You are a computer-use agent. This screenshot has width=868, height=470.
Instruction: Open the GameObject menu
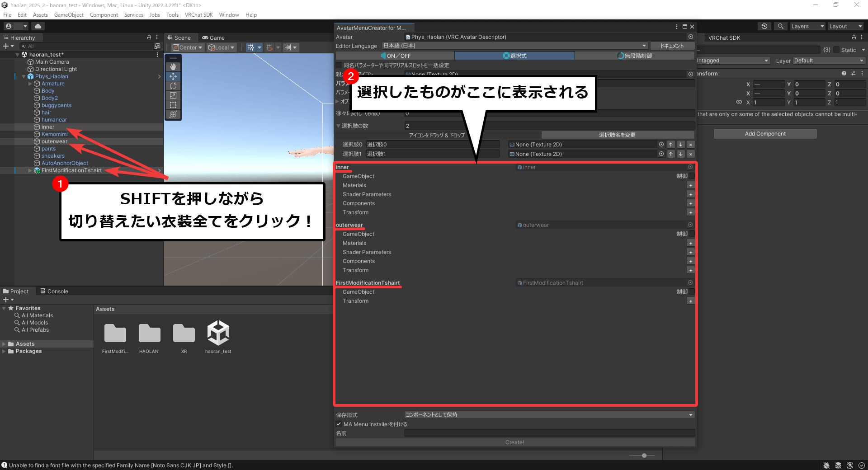[69, 15]
